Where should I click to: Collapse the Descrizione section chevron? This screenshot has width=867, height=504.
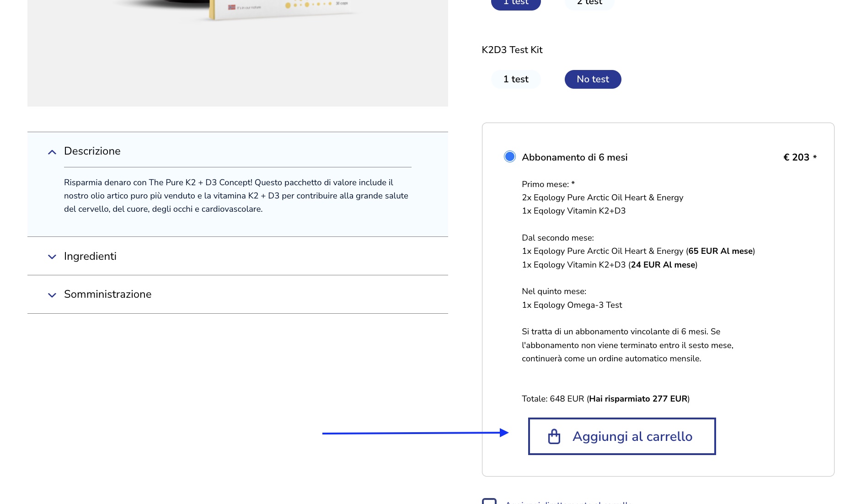[x=52, y=152]
